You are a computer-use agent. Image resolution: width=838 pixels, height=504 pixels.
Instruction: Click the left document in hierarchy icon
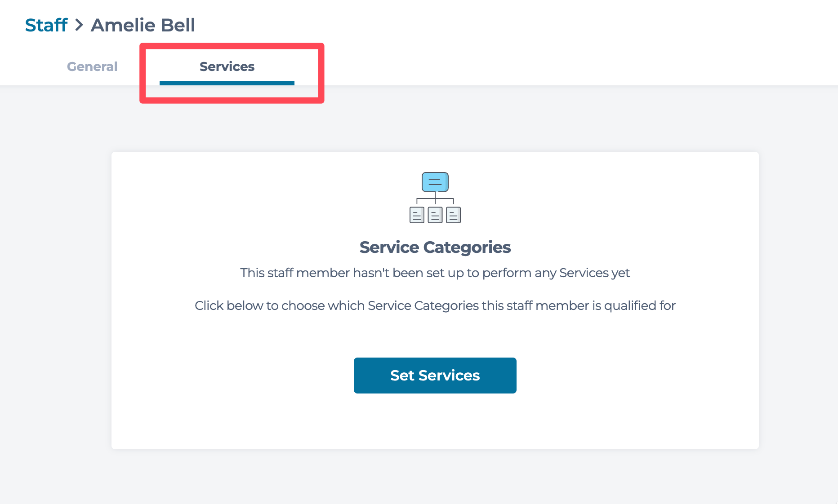(417, 215)
